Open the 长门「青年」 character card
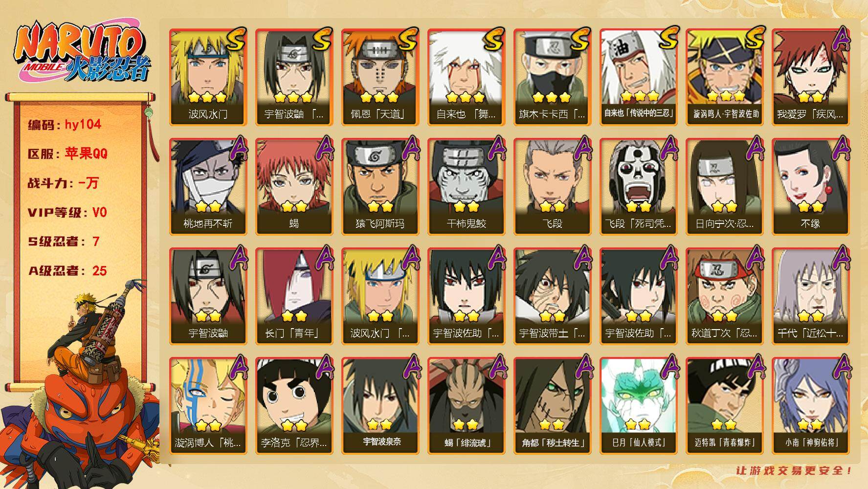Image resolution: width=868 pixels, height=489 pixels. pos(294,296)
